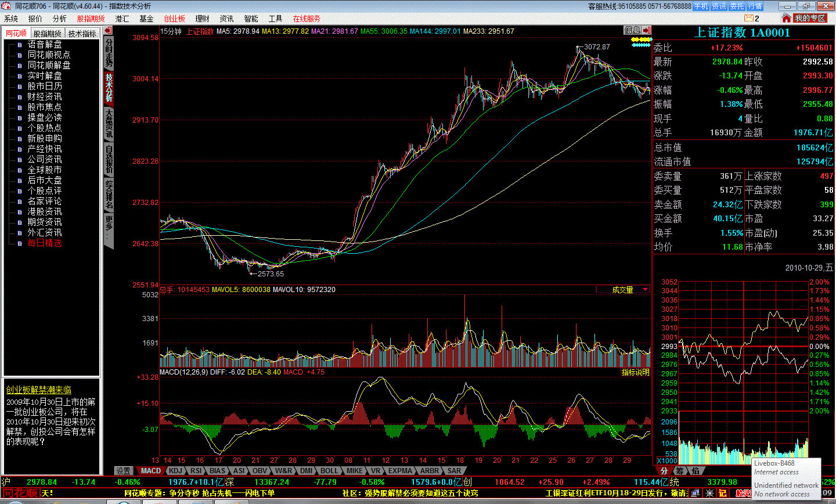This screenshot has width=836, height=504.
Task: Click the 记 notes status bar icon
Action: point(723,493)
